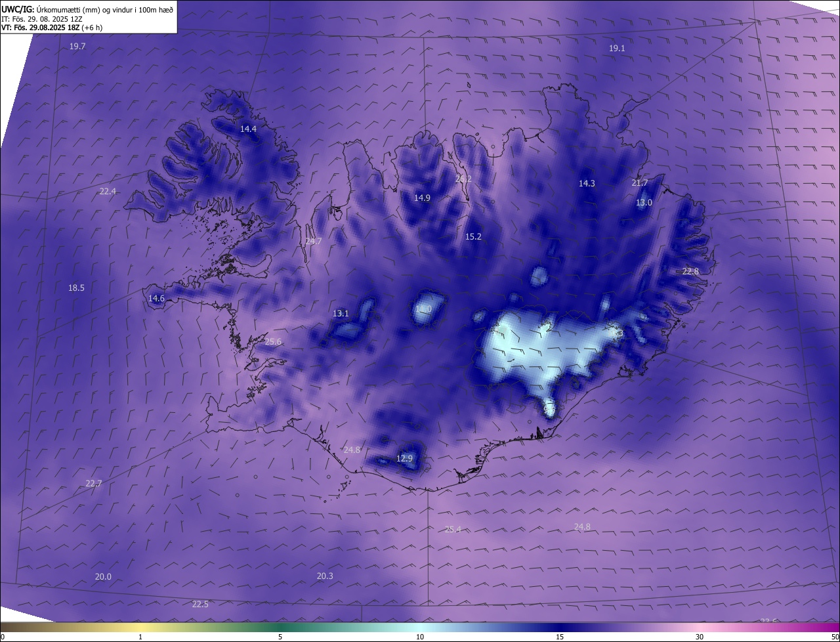Click the 14.9 value label
Viewport: 840px width, 642px height.
422,198
